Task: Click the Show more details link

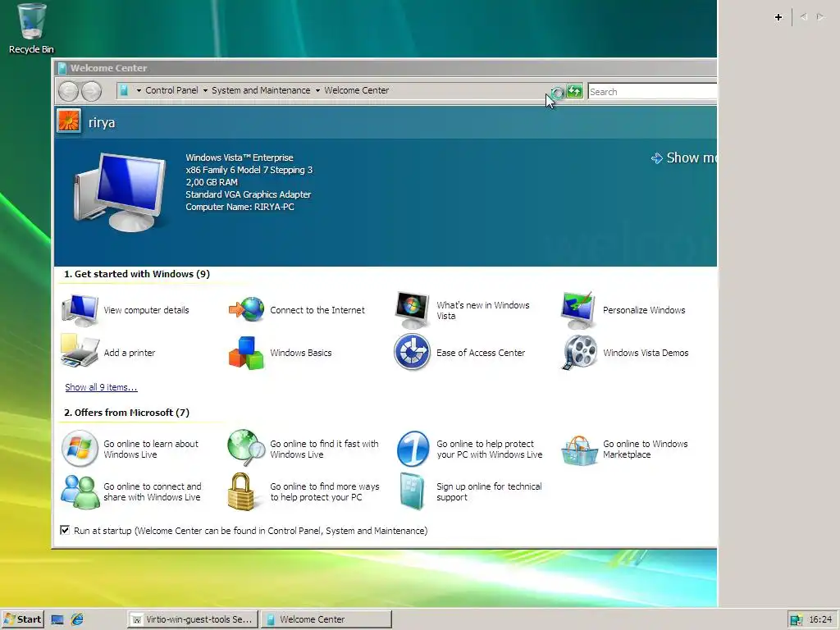Action: [683, 157]
